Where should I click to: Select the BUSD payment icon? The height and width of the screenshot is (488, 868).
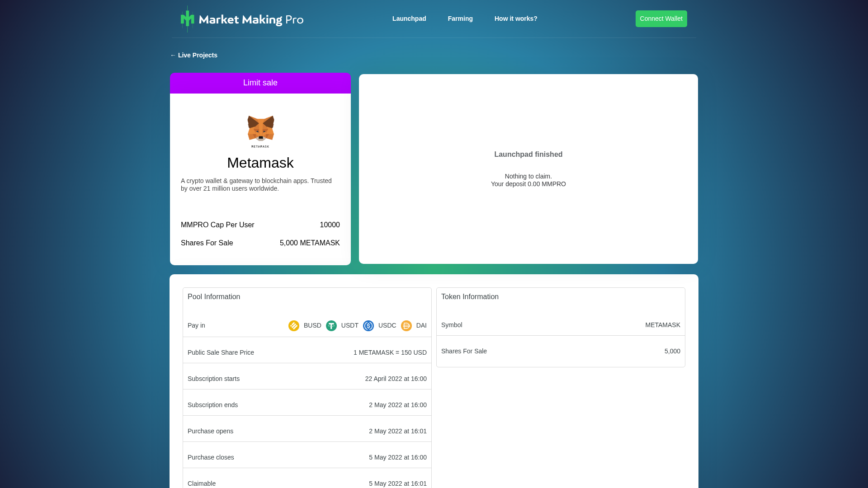coord(293,325)
